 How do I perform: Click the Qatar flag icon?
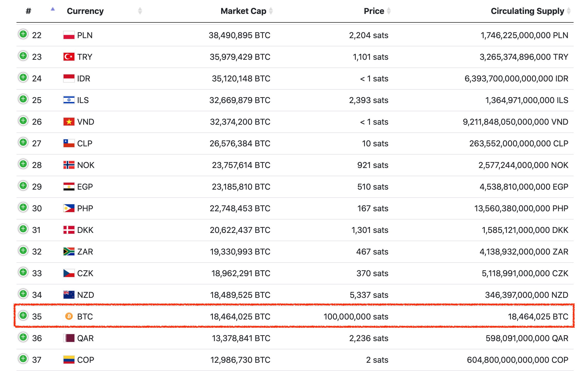click(x=69, y=338)
